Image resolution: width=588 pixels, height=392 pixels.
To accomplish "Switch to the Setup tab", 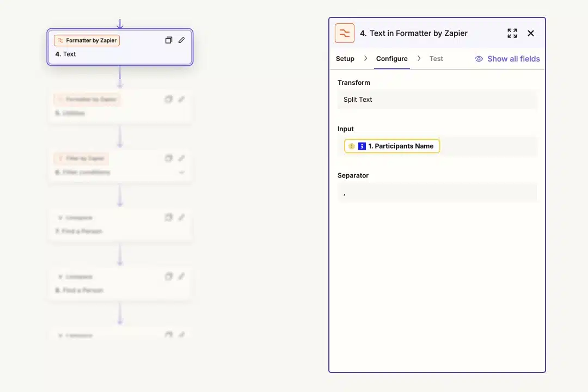I will coord(345,59).
